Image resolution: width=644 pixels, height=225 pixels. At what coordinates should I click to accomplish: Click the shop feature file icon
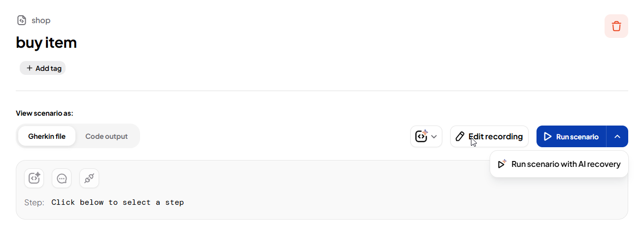[x=22, y=20]
